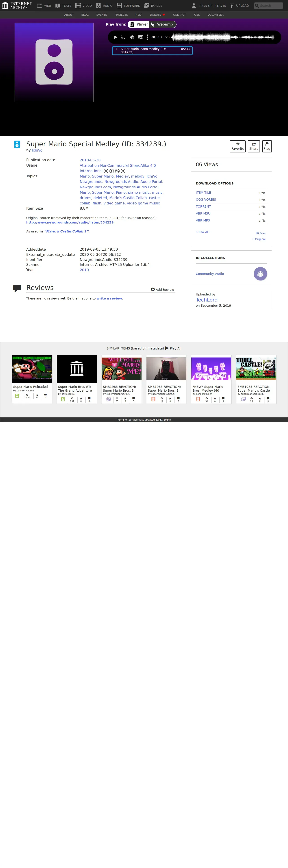The width and height of the screenshot is (288, 868).
Task: Open the 6 Original files link
Action: click(259, 239)
